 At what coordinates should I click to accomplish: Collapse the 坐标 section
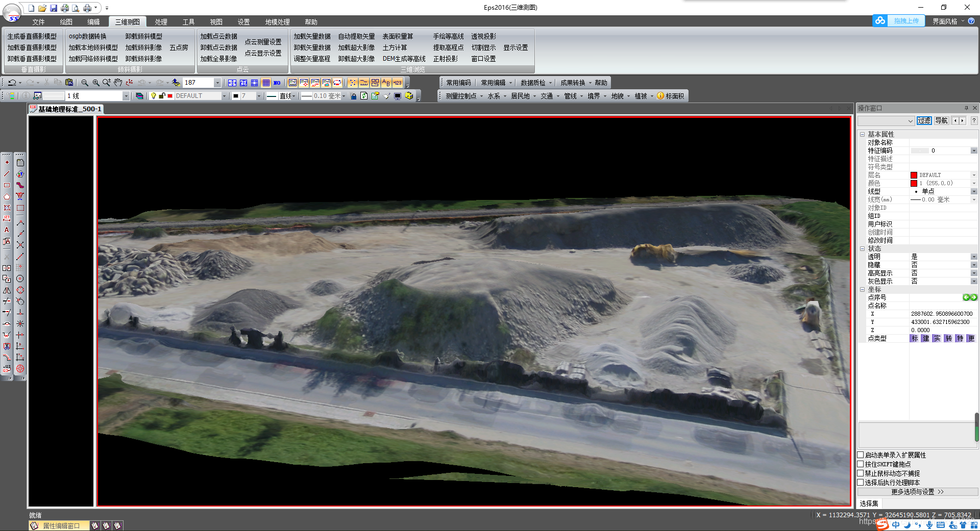coord(862,290)
